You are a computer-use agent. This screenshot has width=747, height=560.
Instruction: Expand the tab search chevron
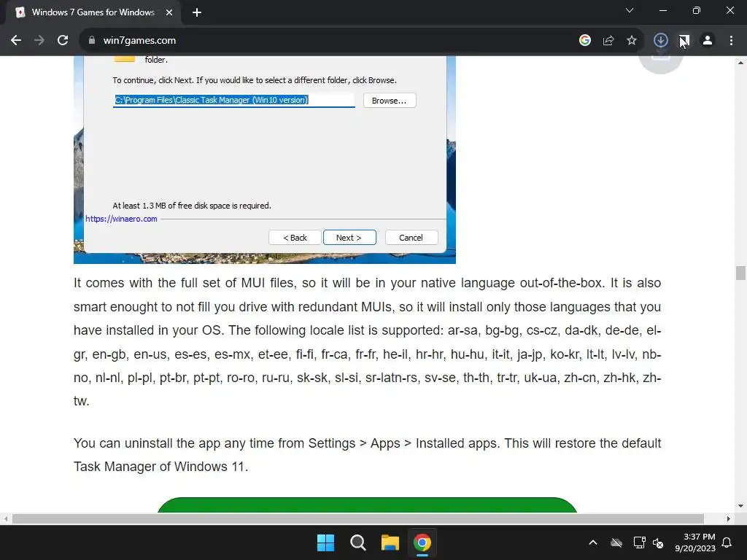point(630,10)
